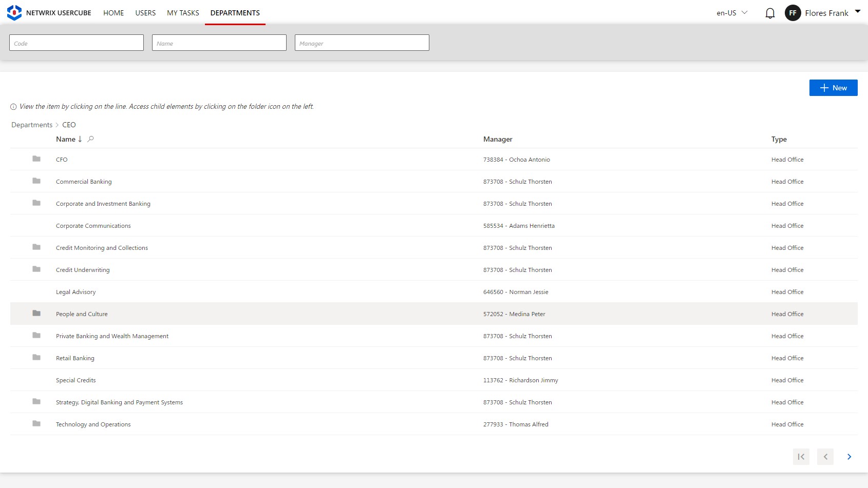Open the Credit Underwriting folder icon
This screenshot has width=868, height=488.
pyautogui.click(x=36, y=269)
